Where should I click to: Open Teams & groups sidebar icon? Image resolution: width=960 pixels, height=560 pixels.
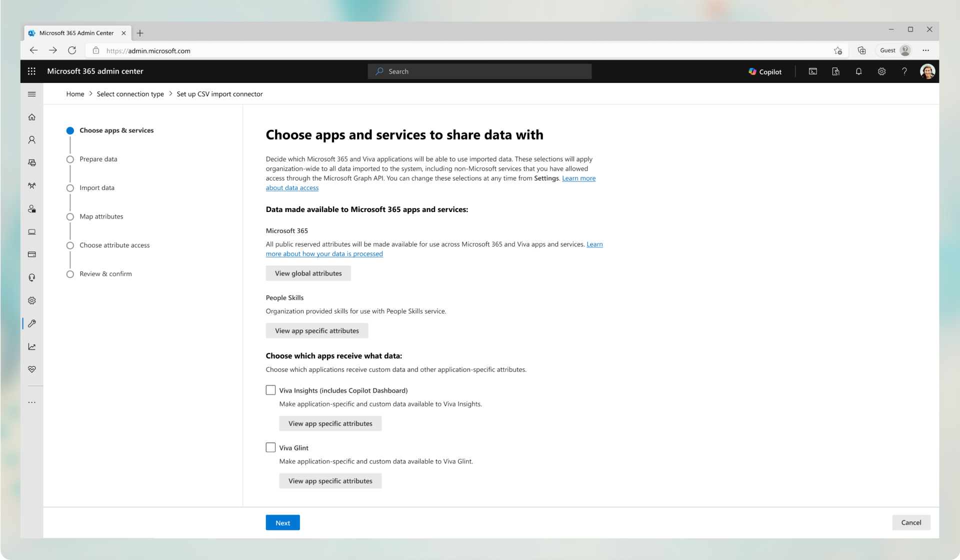31,185
